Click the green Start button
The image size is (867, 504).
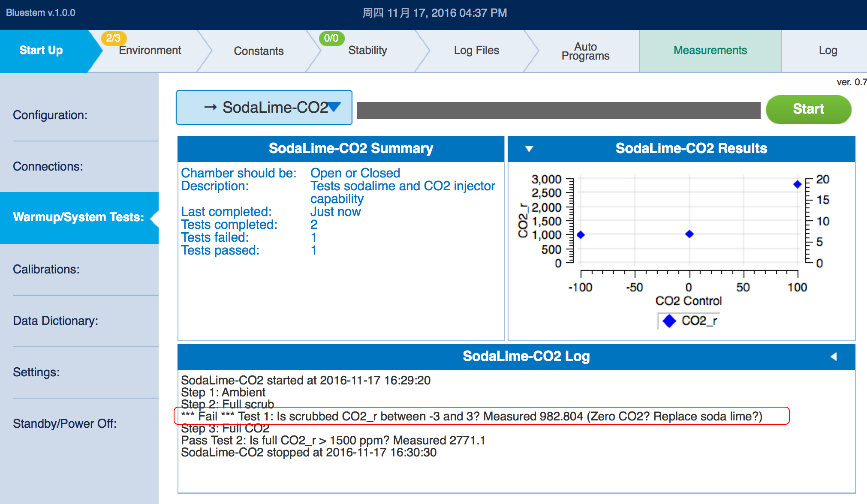(x=808, y=109)
